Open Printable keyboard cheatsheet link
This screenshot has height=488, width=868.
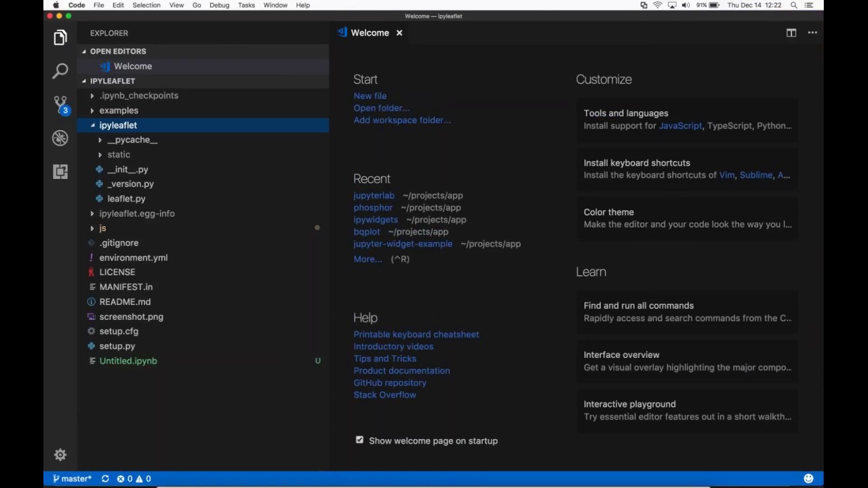click(x=416, y=334)
